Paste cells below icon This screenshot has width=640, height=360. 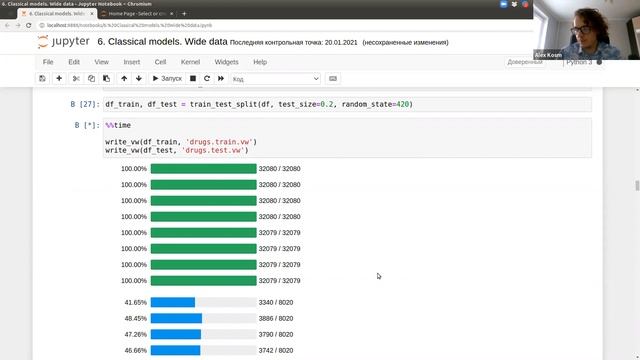[107, 78]
